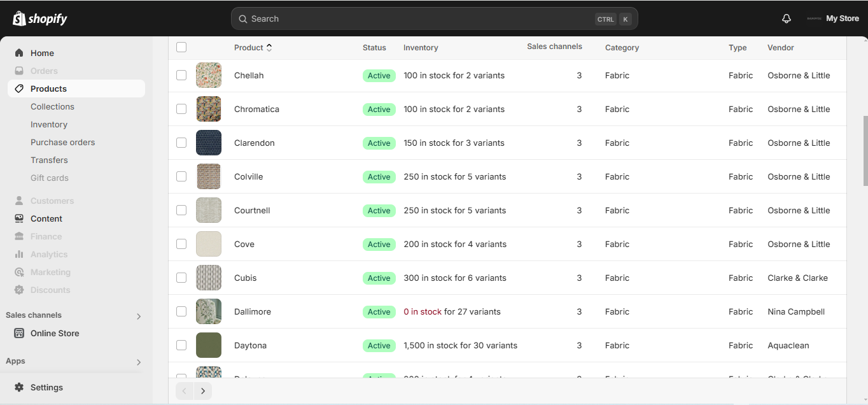This screenshot has width=868, height=405.
Task: Click the Products tag icon
Action: pos(19,89)
